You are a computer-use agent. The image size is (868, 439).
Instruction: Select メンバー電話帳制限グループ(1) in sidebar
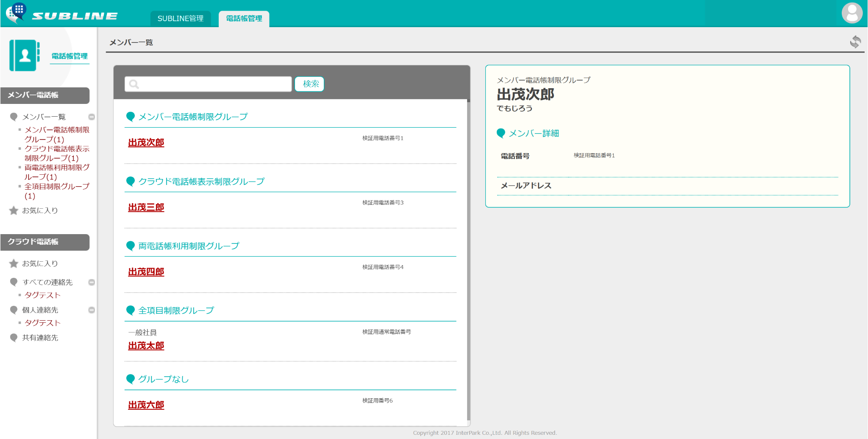(x=57, y=134)
